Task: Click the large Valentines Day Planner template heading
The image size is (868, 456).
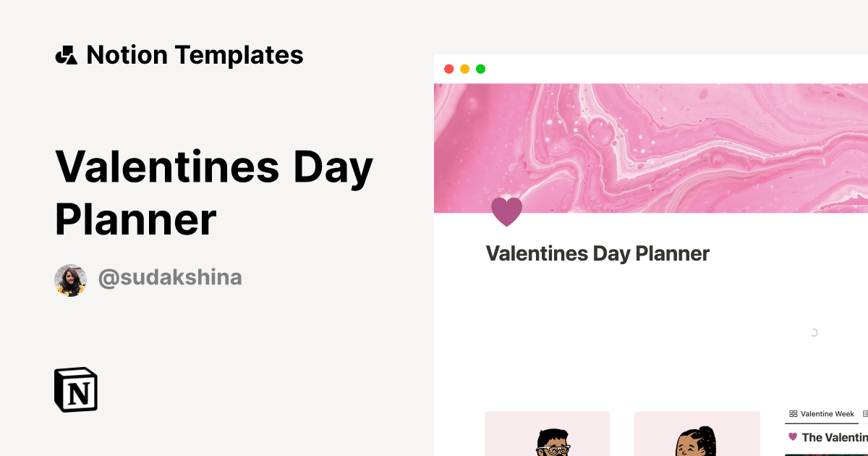Action: pyautogui.click(x=215, y=193)
